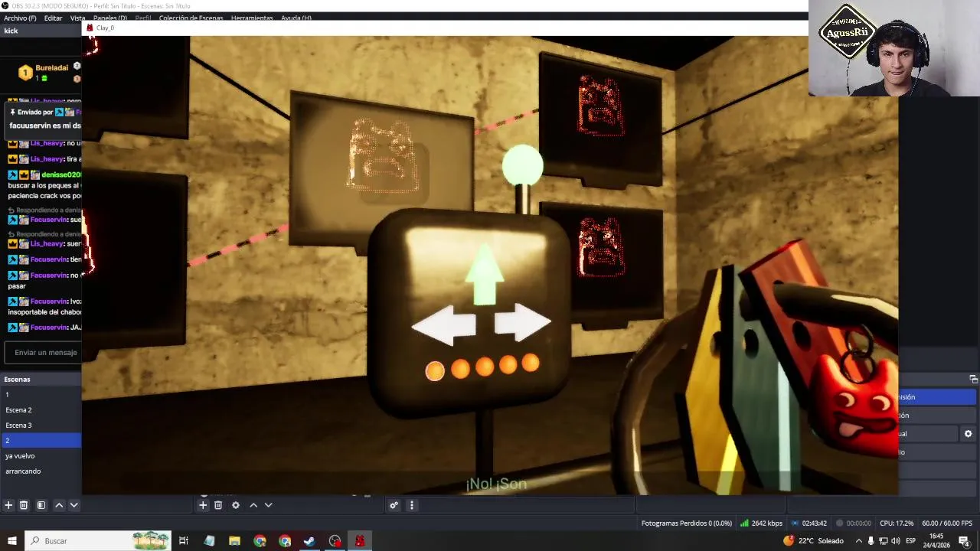980x551 pixels.
Task: Click Fotogramas Perdidos 0 (0.0%) status text
Action: [x=686, y=523]
